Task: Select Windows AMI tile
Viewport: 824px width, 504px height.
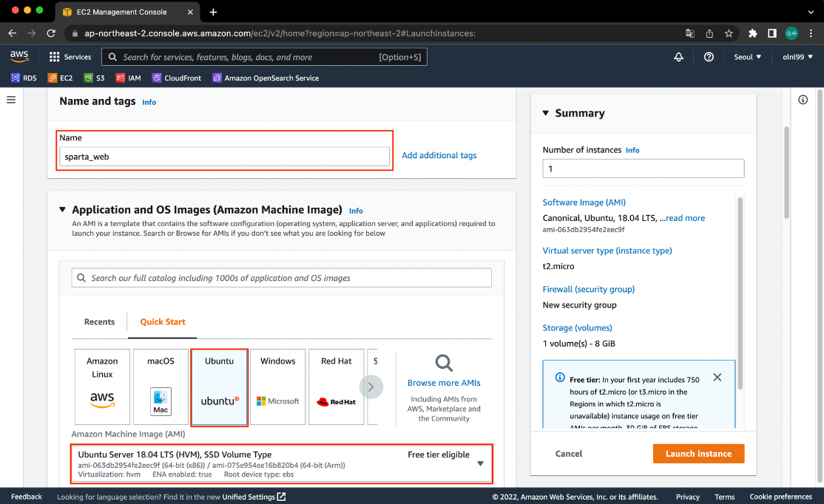Action: pos(278,386)
